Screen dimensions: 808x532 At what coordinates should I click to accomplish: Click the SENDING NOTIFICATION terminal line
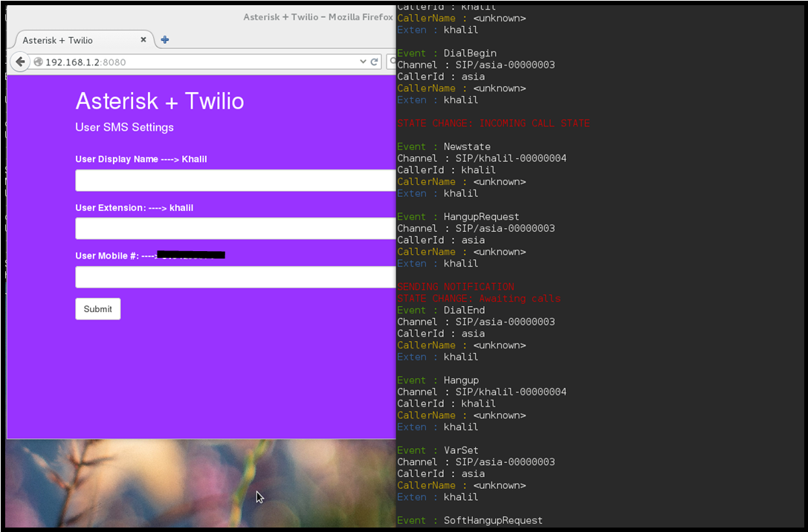(x=456, y=286)
